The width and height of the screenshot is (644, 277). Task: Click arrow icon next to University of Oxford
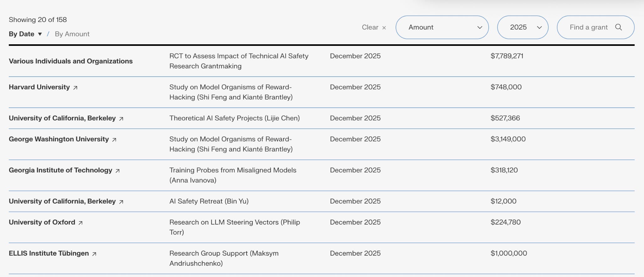point(80,223)
